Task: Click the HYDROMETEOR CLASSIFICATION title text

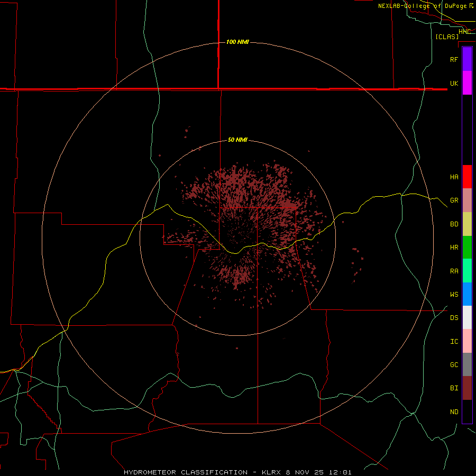Action: click(x=186, y=472)
